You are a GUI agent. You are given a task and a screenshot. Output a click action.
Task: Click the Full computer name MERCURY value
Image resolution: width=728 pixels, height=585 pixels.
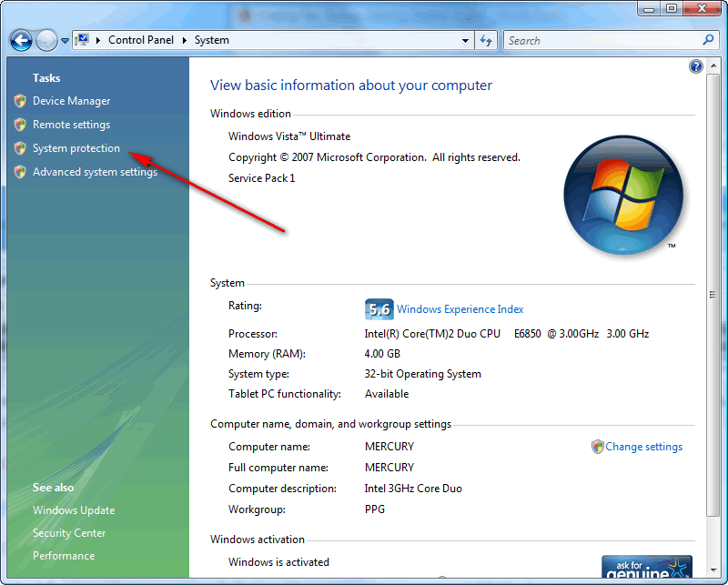tap(389, 468)
